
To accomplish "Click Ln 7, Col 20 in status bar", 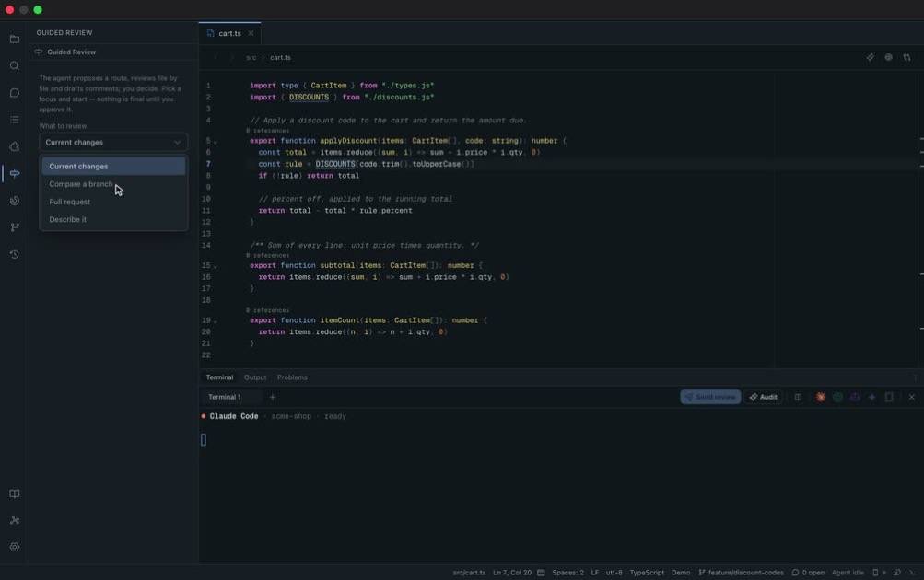I will pos(512,573).
